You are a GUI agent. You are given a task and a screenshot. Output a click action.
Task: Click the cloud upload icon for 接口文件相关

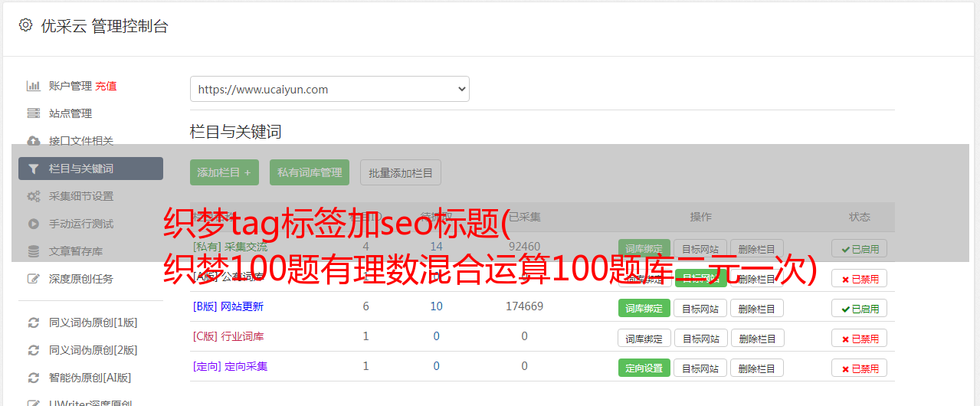tap(33, 141)
